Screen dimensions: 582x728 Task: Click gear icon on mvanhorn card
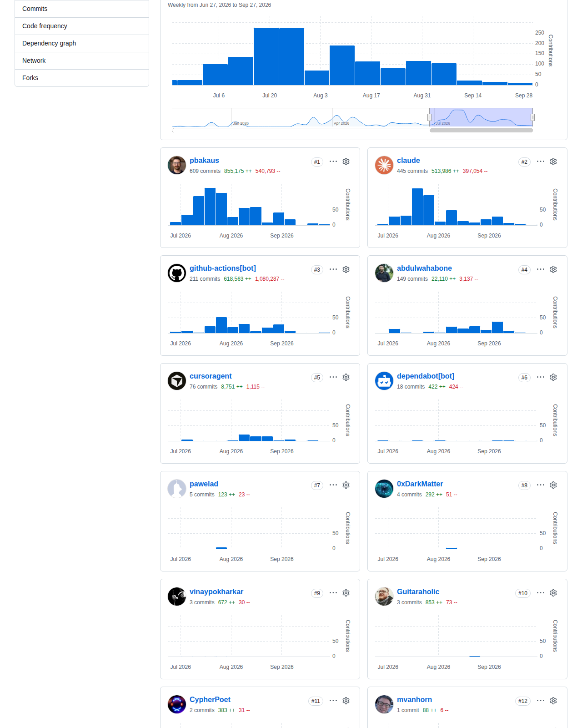click(553, 701)
